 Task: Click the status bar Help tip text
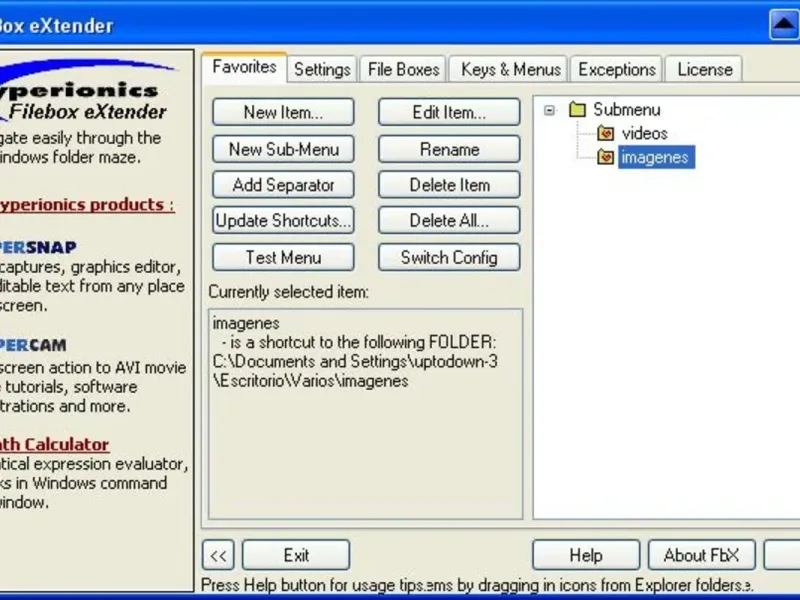click(477, 585)
